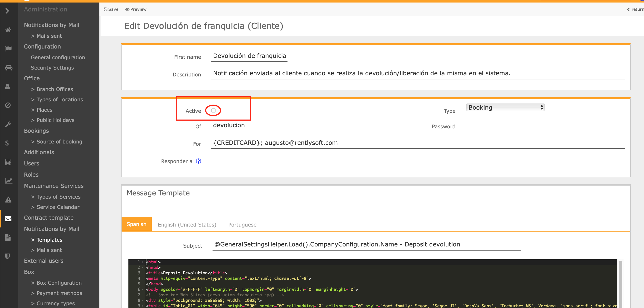Open the user/customers icon section
Image resolution: width=644 pixels, height=308 pixels.
pos(8,86)
